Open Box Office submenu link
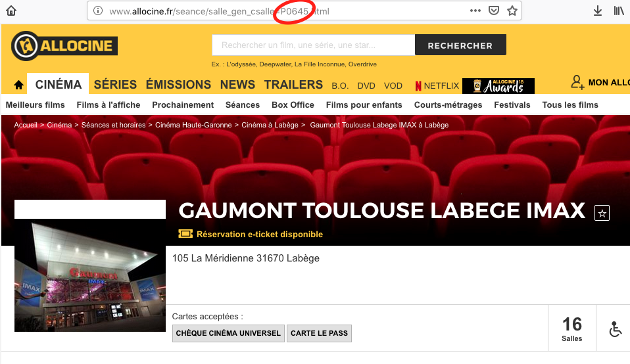Viewport: 630px width, 364px height. 293,104
